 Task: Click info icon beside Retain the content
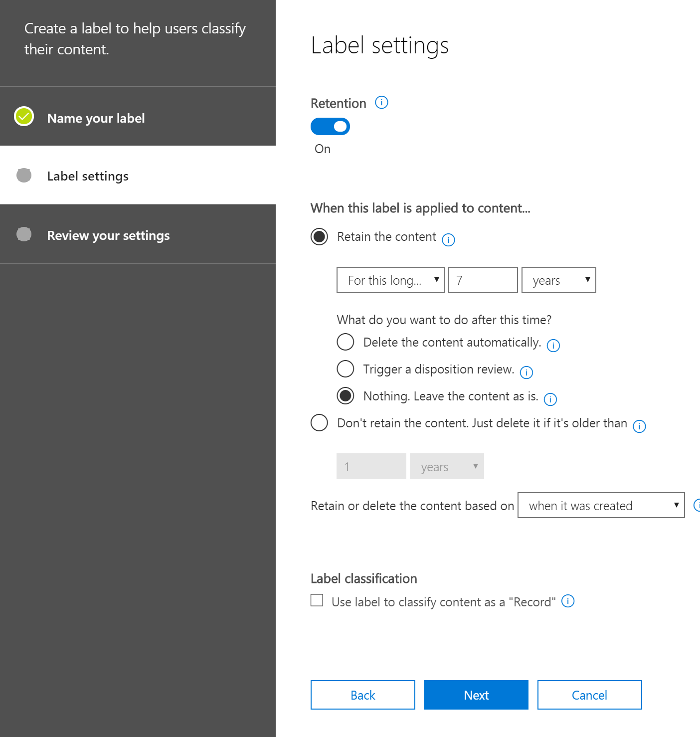click(x=448, y=240)
